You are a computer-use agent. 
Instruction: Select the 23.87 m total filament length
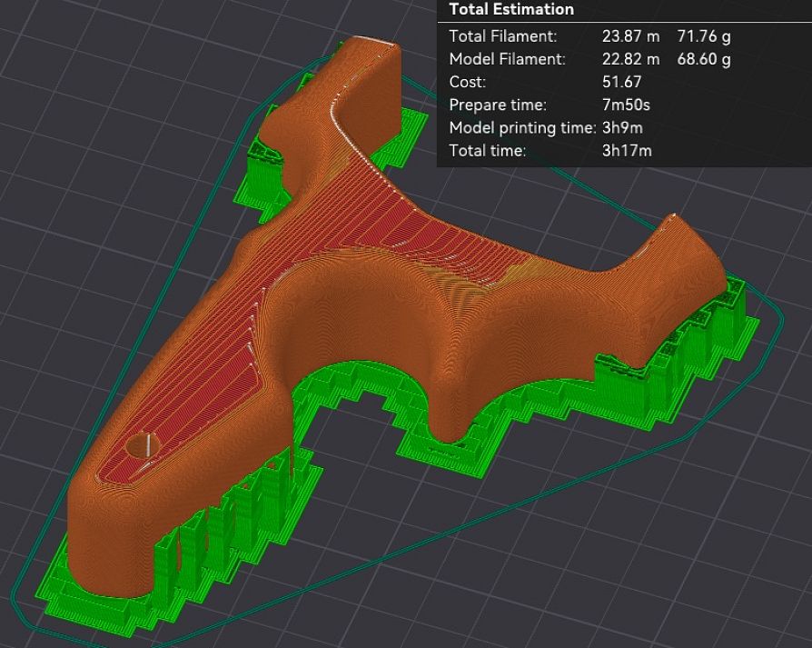[x=630, y=36]
